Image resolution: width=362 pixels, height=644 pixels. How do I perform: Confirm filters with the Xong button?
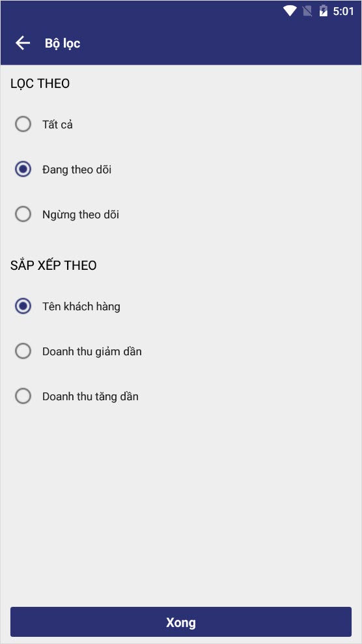click(181, 622)
